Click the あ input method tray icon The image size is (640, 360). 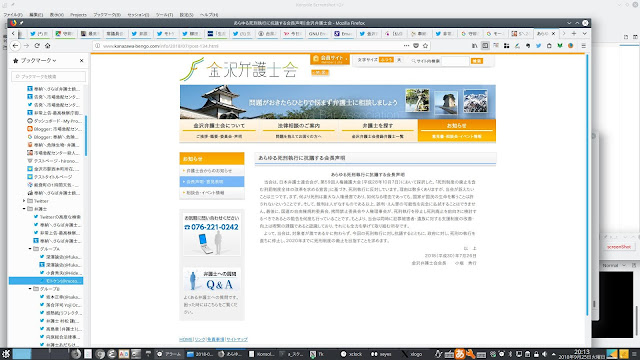click(460, 354)
